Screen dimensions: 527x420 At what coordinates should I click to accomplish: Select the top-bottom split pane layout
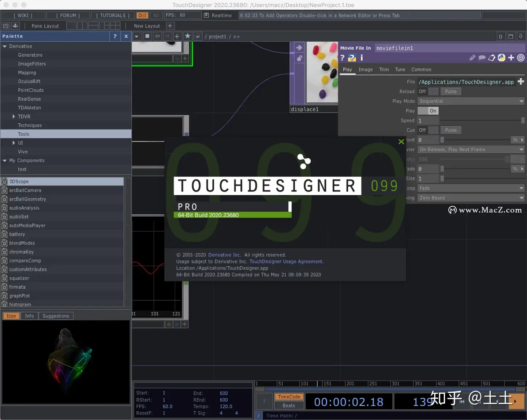(93, 26)
